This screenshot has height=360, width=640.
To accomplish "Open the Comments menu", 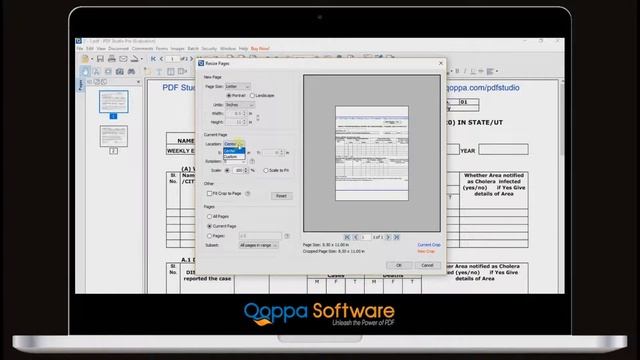I will point(142,49).
